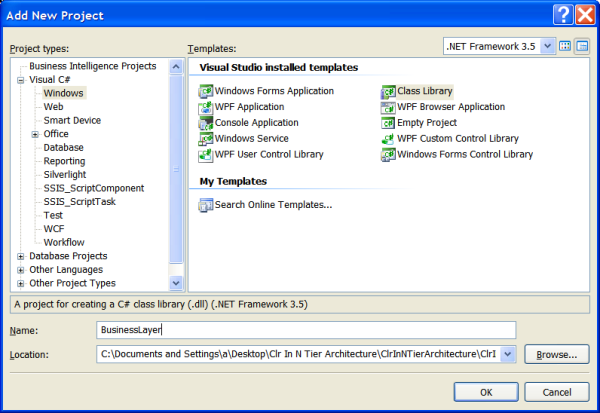Select the Windows Service template icon

(205, 139)
